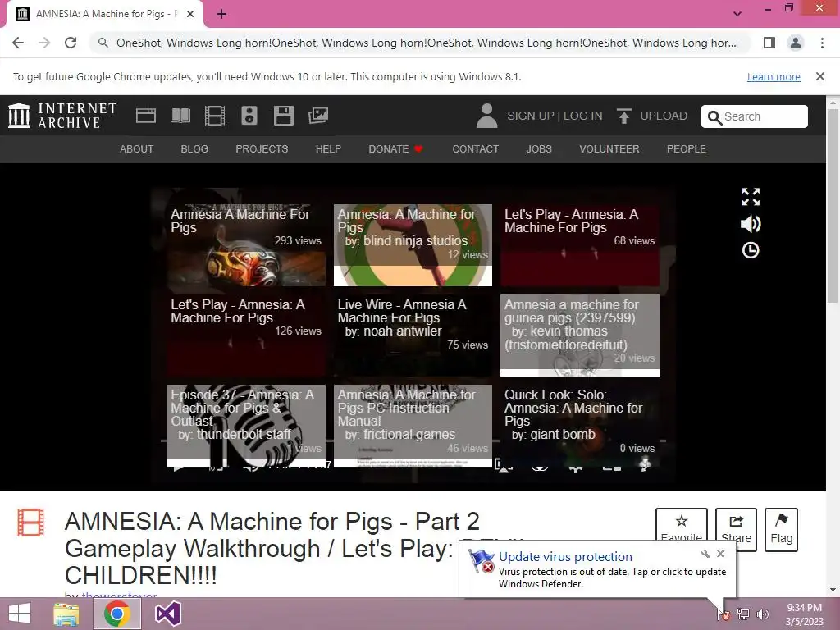The height and width of the screenshot is (630, 840).
Task: Click the Chrome address bar
Action: click(x=422, y=43)
